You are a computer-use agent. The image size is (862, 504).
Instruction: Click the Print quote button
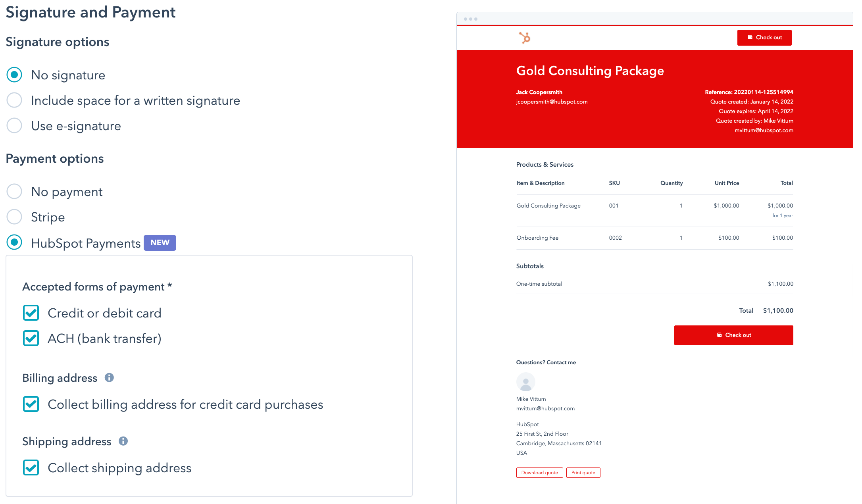(x=583, y=473)
